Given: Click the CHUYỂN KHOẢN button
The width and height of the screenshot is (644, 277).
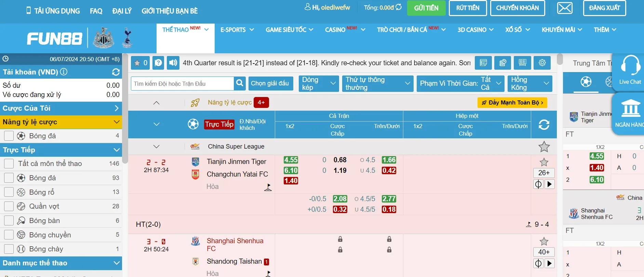Looking at the screenshot, I should tap(518, 8).
